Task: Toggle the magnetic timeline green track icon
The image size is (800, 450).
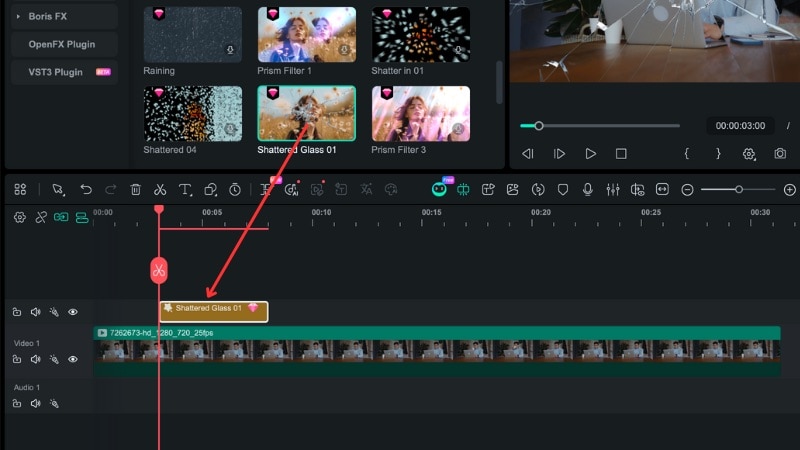Action: [x=82, y=217]
